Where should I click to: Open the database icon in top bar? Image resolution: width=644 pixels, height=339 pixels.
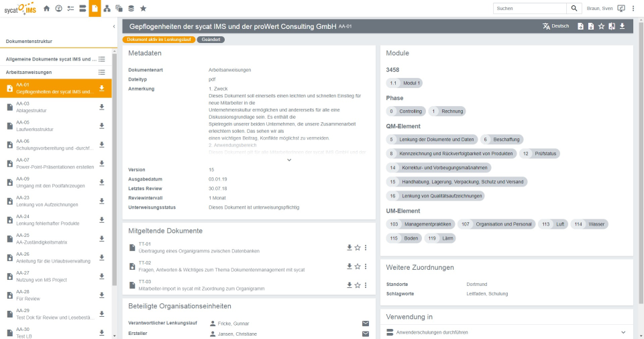coord(131,8)
